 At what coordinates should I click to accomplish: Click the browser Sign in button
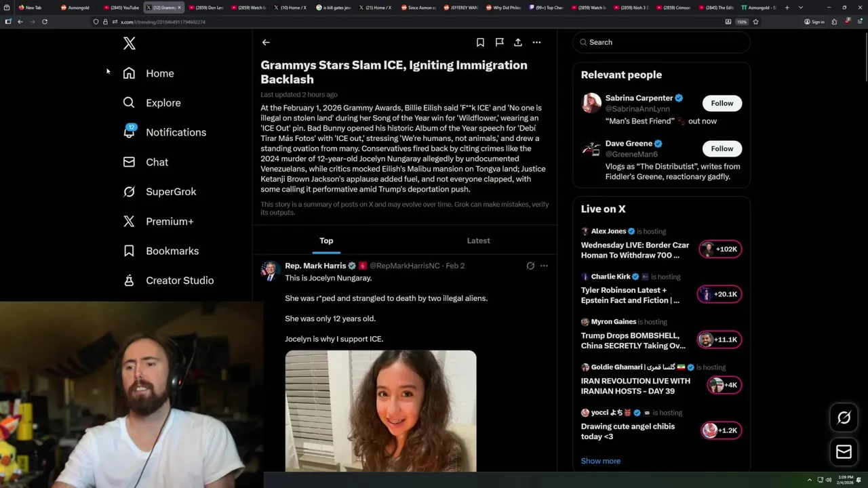point(814,22)
